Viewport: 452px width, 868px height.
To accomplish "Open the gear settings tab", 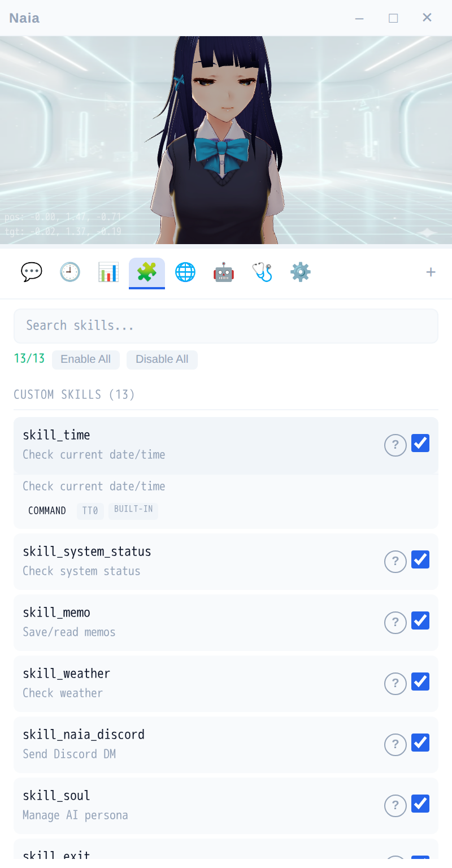I will pos(301,272).
